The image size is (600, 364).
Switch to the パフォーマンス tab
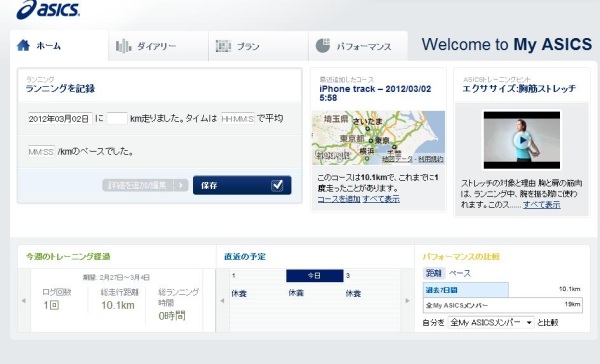[358, 46]
